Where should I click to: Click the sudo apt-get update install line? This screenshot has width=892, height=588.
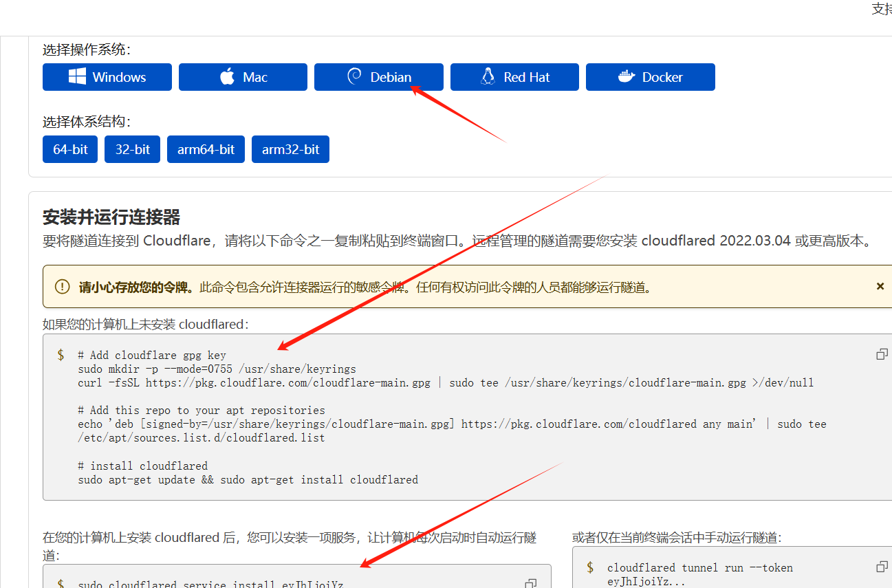coord(248,479)
